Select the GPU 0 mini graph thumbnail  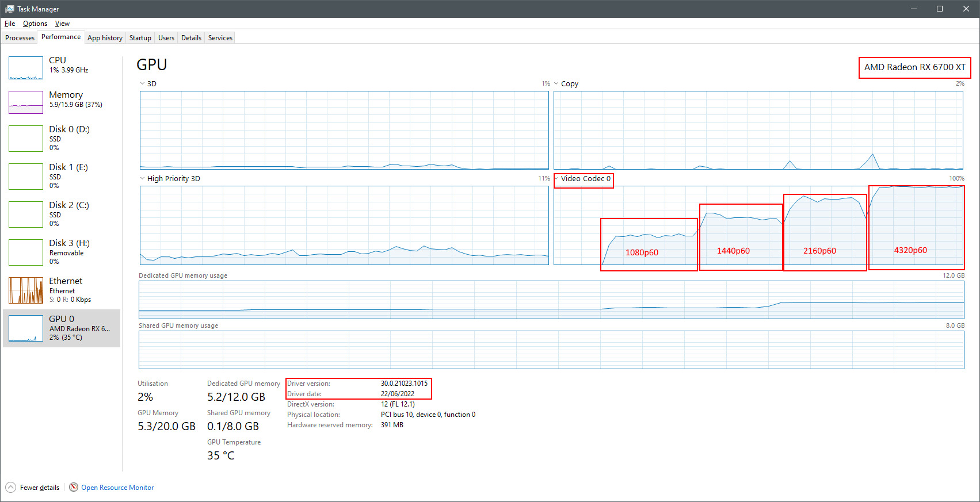coord(26,328)
